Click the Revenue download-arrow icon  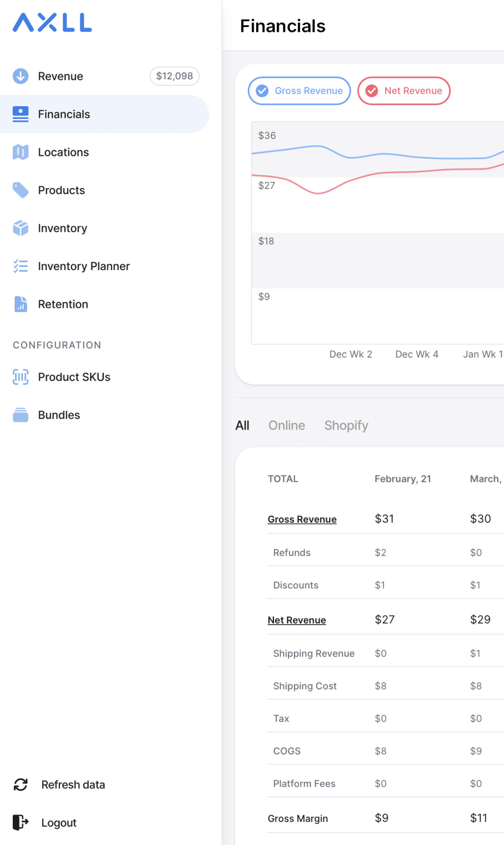(x=21, y=76)
